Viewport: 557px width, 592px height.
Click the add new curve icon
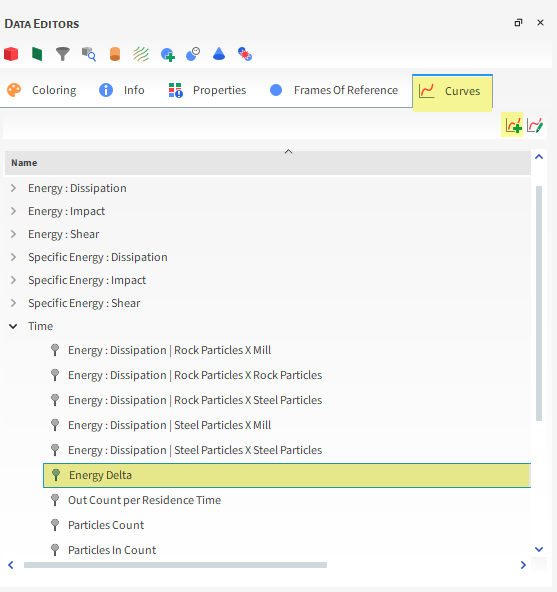pyautogui.click(x=513, y=125)
